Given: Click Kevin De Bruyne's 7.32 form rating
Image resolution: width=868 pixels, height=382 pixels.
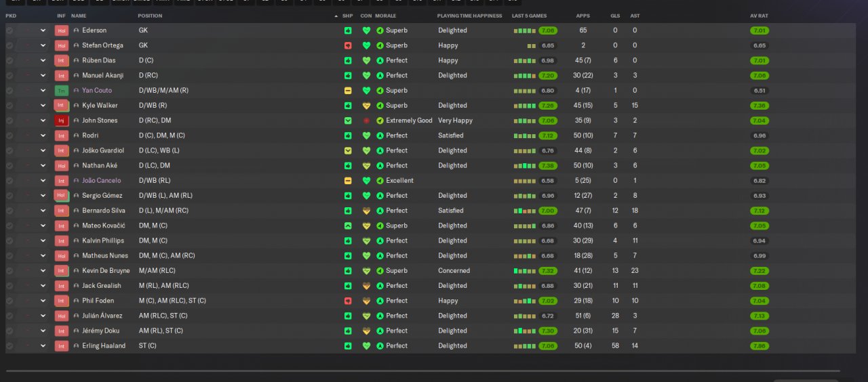Looking at the screenshot, I should point(548,271).
